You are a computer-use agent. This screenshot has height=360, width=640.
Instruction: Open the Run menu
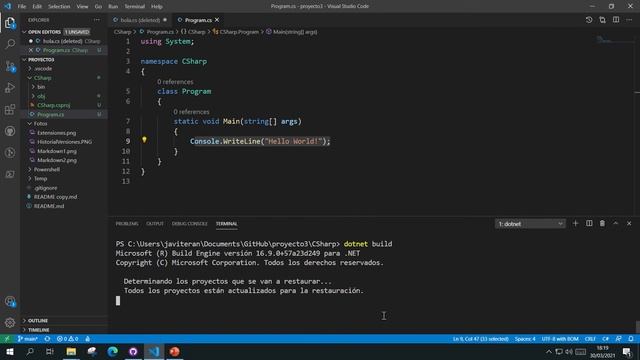coord(113,7)
